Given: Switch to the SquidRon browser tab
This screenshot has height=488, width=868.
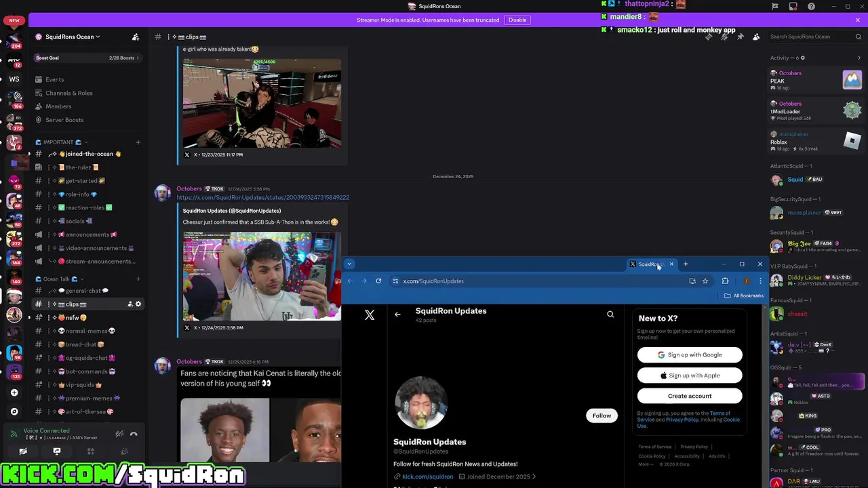Looking at the screenshot, I should (651, 264).
